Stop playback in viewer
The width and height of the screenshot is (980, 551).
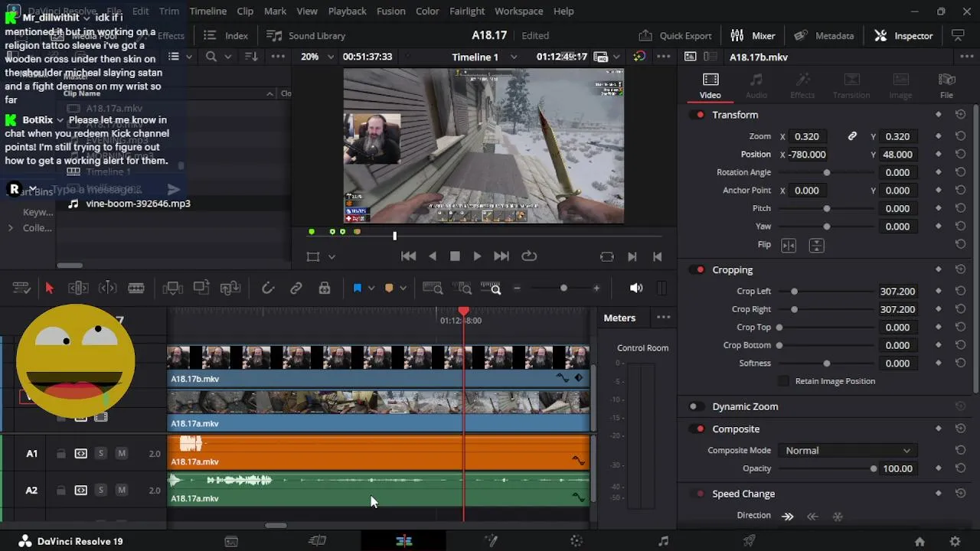tap(455, 256)
